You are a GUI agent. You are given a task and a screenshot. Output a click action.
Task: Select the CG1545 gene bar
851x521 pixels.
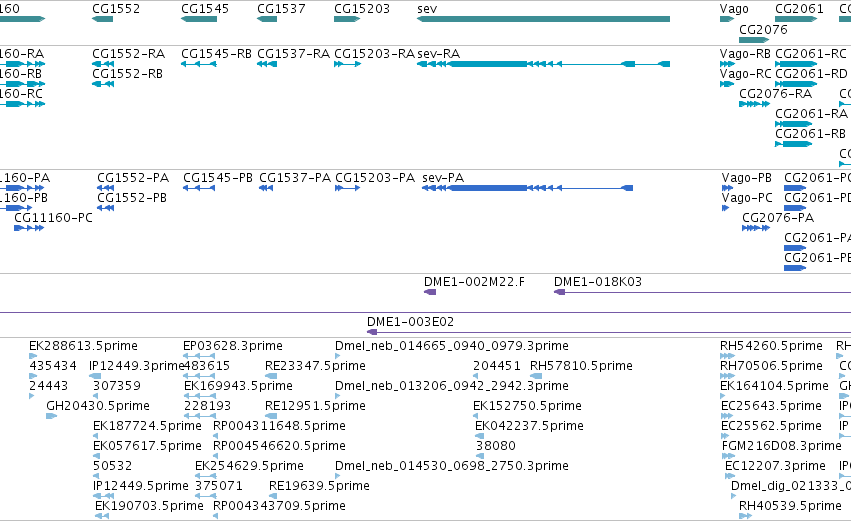(199, 19)
